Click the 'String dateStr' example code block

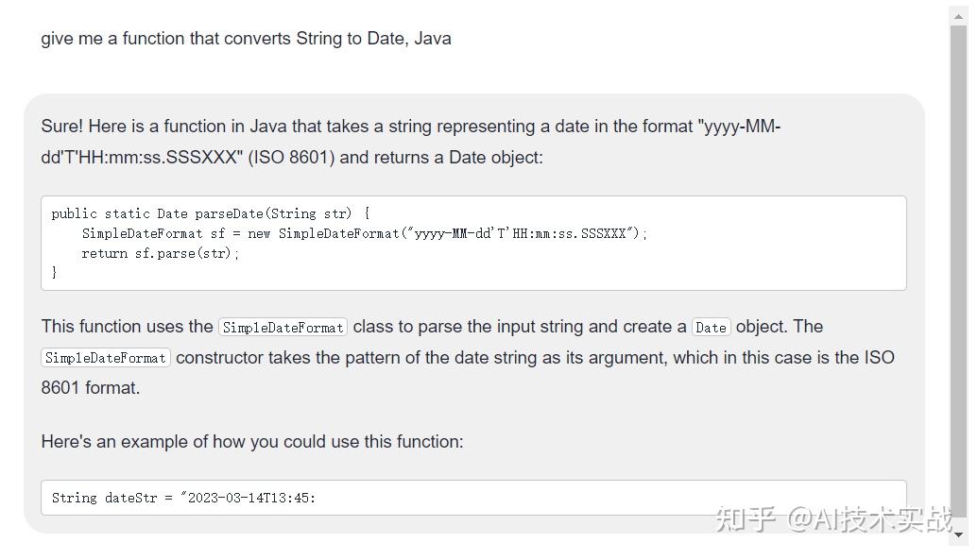472,498
